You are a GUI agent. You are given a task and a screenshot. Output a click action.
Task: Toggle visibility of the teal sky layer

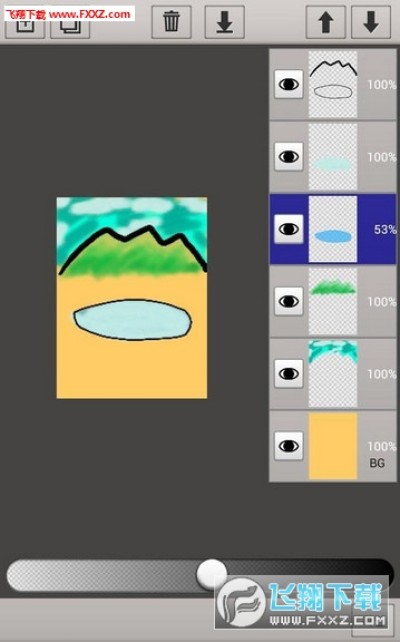289,373
